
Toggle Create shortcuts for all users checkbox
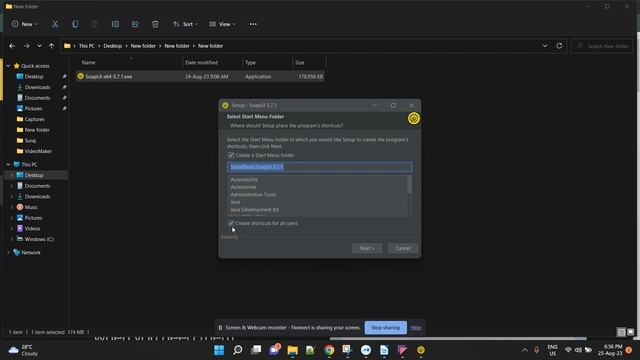pyautogui.click(x=231, y=223)
